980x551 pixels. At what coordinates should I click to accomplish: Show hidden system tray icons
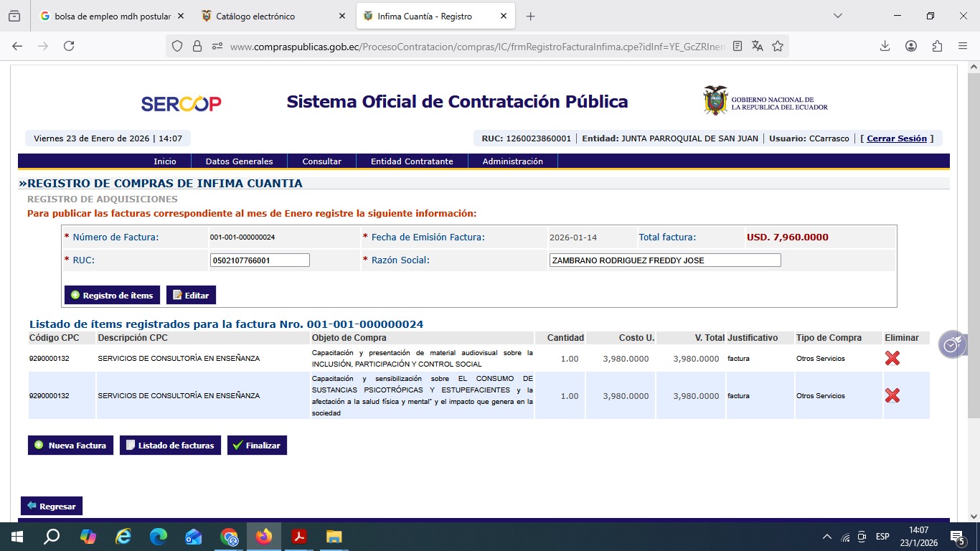[x=826, y=537]
